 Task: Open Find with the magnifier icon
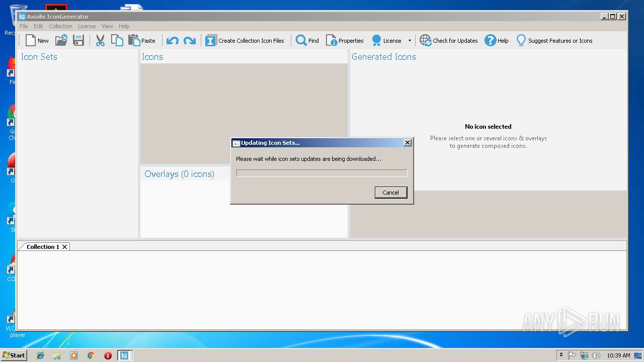click(x=307, y=41)
